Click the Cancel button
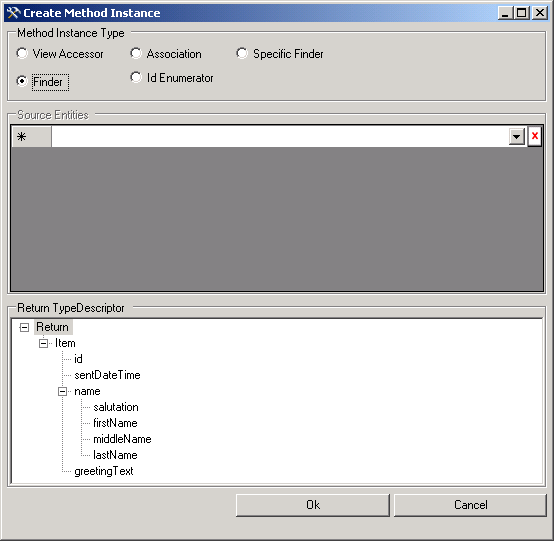The width and height of the screenshot is (554, 541). click(x=470, y=505)
